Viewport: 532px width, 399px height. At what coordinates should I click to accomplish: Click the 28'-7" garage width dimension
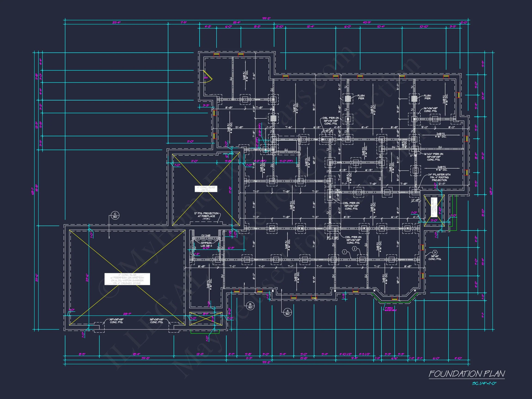click(127, 314)
